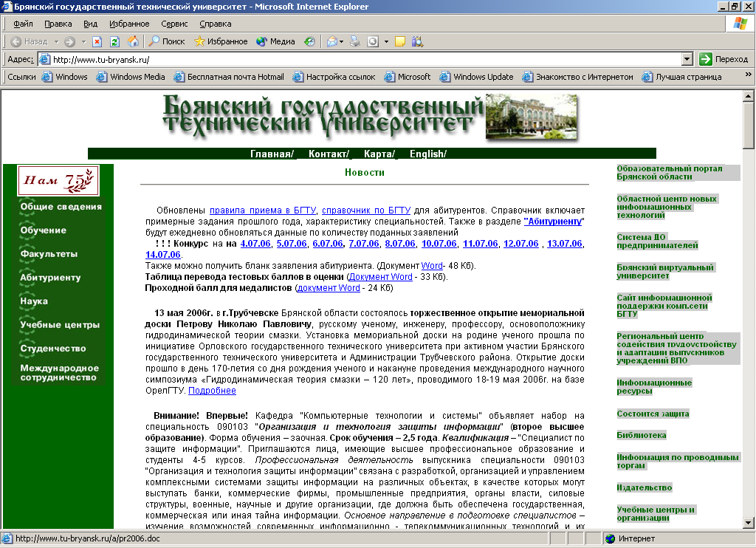Screen dimensions: 756x548
Task: Expand the Links bar overflow chevron
Action: [749, 75]
